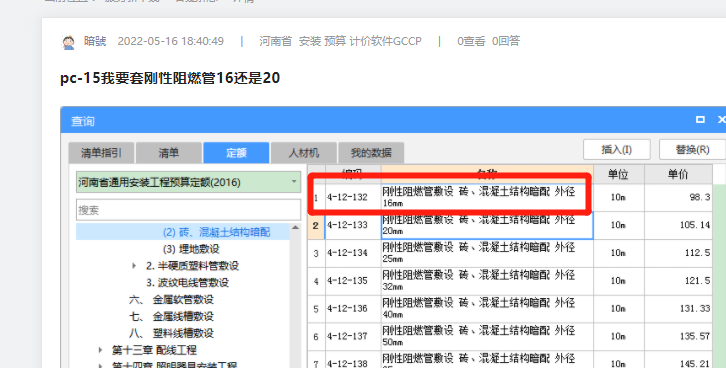Click the 单位 column header
This screenshot has width=726, height=368.
(x=618, y=175)
